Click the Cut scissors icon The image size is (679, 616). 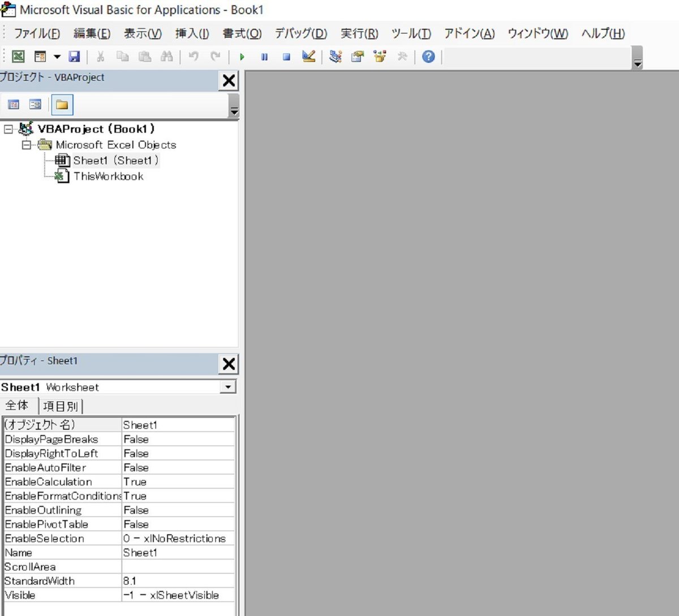click(x=100, y=57)
